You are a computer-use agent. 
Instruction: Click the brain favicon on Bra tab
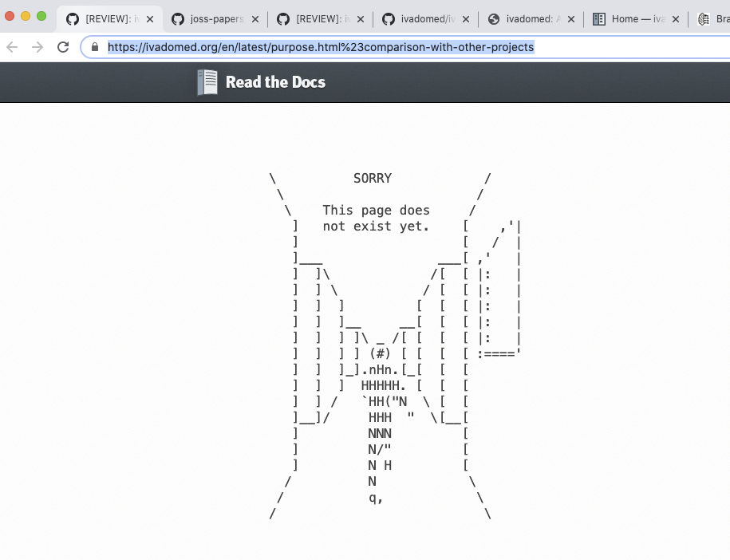point(704,19)
